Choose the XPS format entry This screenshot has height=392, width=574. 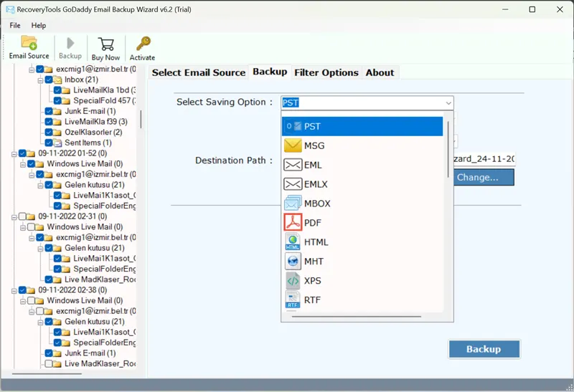(x=313, y=281)
